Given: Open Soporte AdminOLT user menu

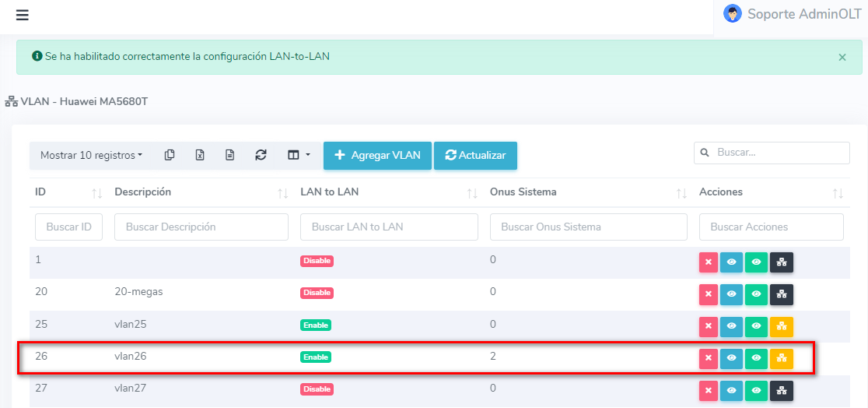Looking at the screenshot, I should (793, 14).
